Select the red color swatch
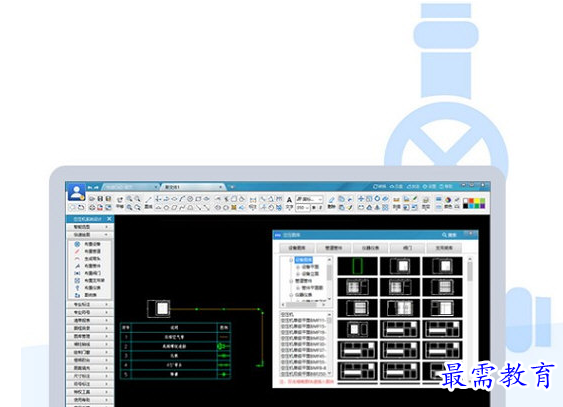 (471, 201)
